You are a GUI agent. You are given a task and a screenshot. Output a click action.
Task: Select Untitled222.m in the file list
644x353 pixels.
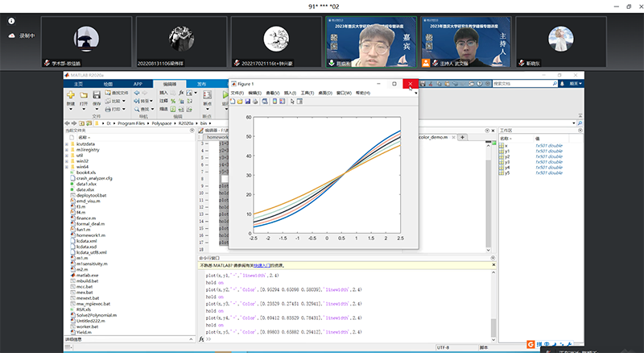(x=90, y=321)
